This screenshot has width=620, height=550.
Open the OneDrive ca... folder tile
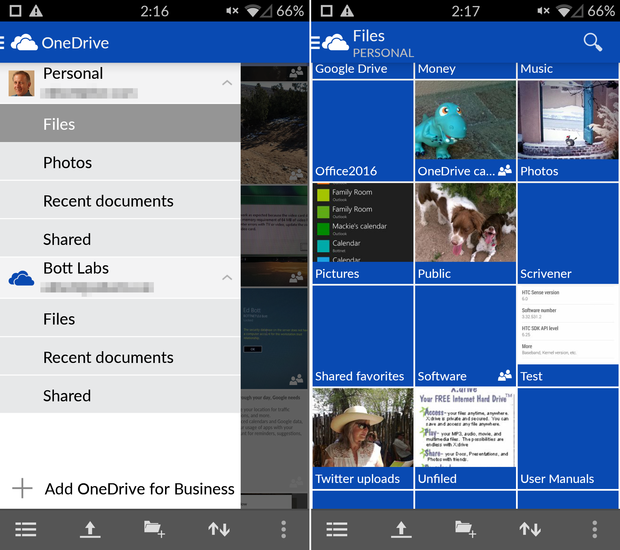pyautogui.click(x=465, y=131)
